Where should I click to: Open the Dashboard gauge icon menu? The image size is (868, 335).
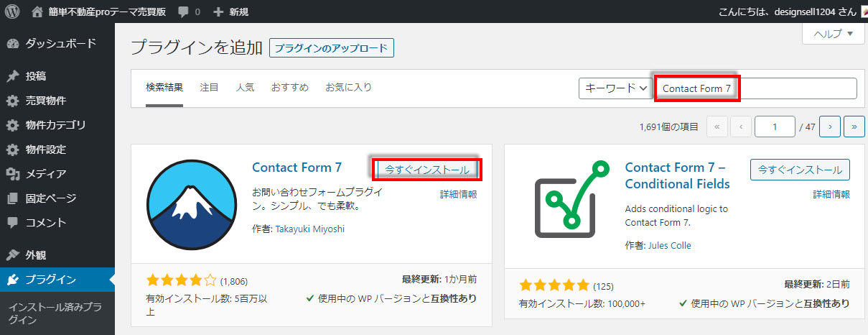[12, 43]
